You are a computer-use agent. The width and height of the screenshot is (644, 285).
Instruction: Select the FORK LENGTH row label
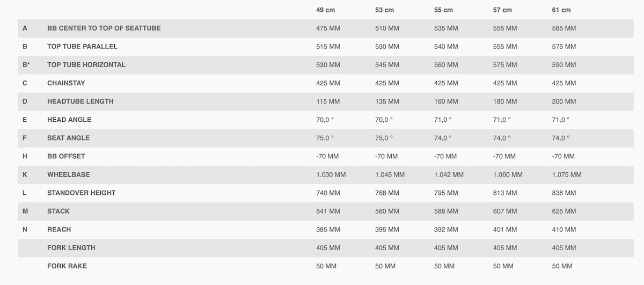pyautogui.click(x=71, y=247)
